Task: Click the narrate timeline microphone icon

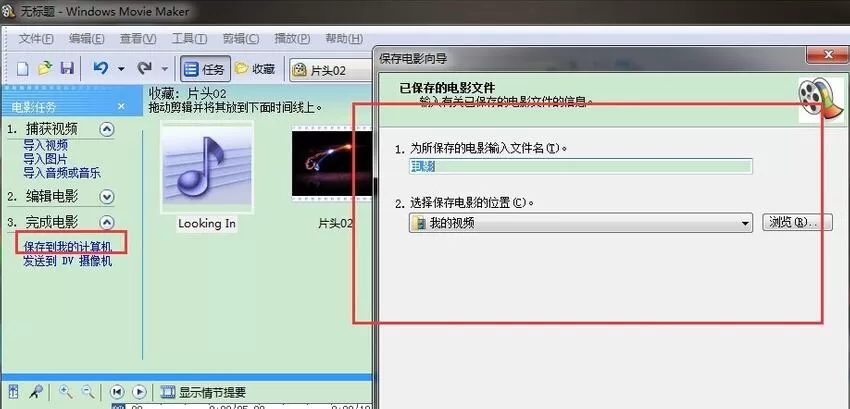Action: pos(36,392)
